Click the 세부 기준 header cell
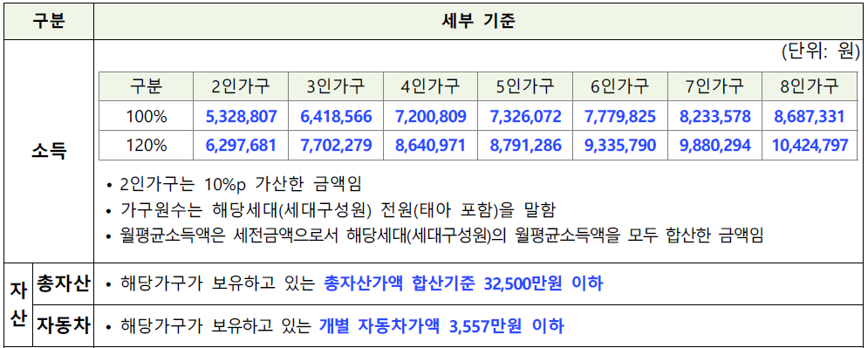 pos(478,21)
